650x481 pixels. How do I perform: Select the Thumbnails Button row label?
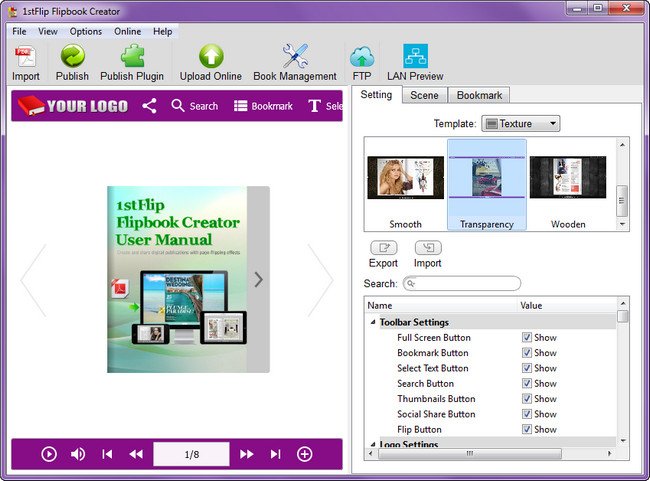[436, 399]
